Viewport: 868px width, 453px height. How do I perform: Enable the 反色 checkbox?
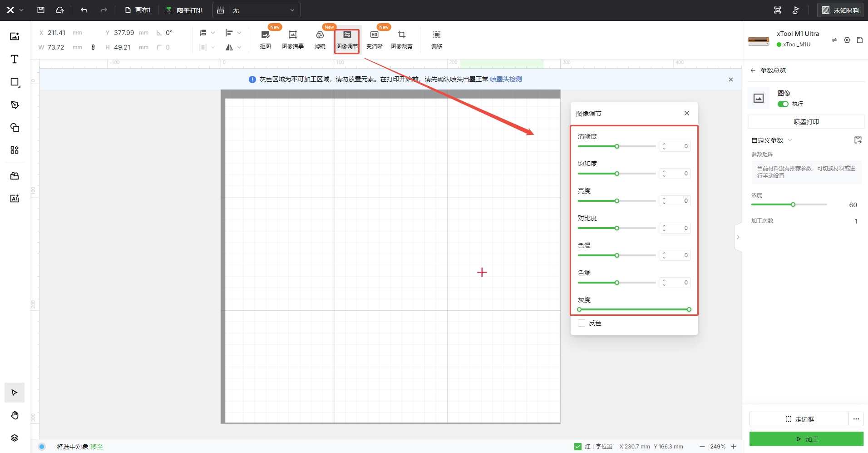tap(582, 323)
